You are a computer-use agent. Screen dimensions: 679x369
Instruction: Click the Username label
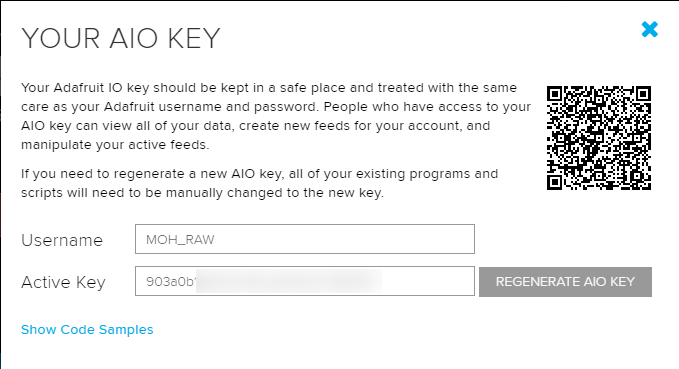pyautogui.click(x=62, y=240)
